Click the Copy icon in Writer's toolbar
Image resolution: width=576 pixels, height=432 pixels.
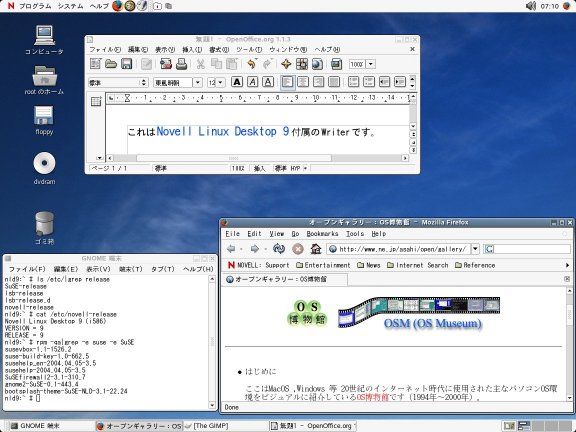point(216,64)
